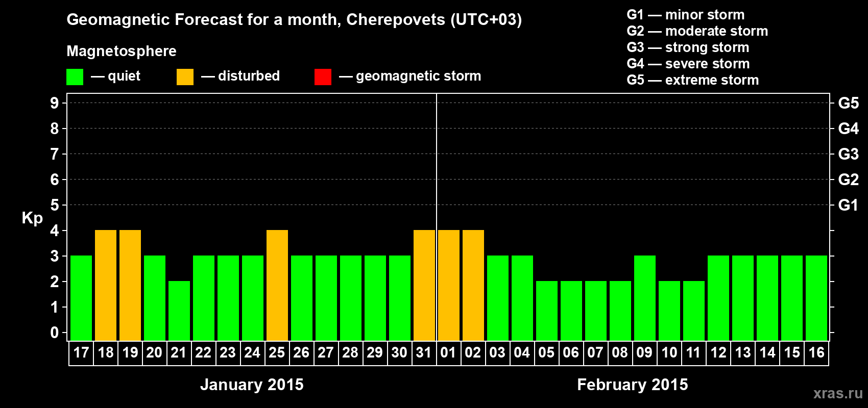Click date label 07 on the axis

pyautogui.click(x=595, y=353)
